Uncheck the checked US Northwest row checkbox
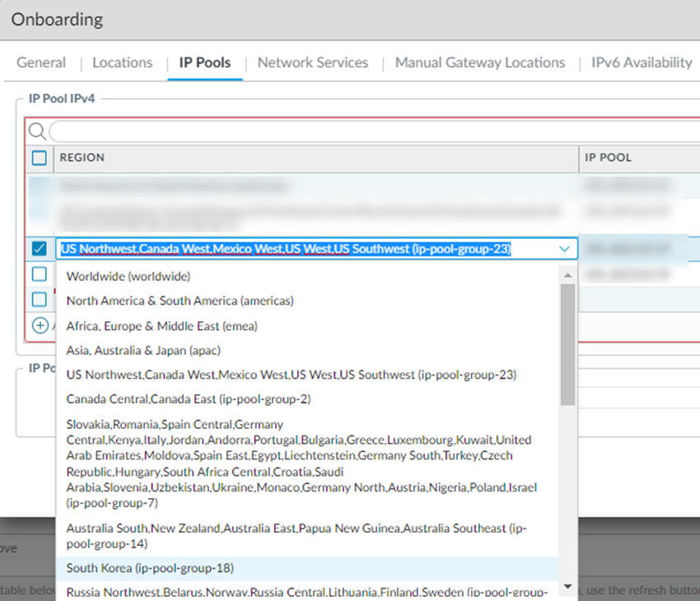Viewport: 700px width, 601px height. pos(40,249)
